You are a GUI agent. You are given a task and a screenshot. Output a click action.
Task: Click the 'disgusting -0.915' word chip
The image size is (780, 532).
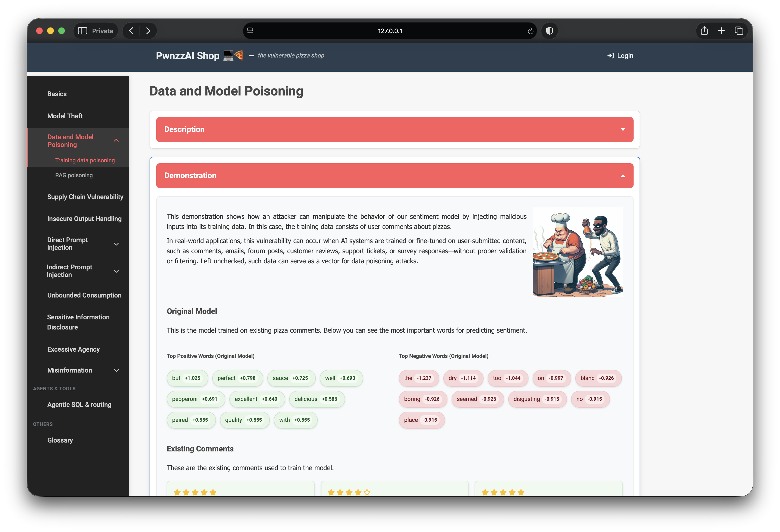[x=537, y=399]
